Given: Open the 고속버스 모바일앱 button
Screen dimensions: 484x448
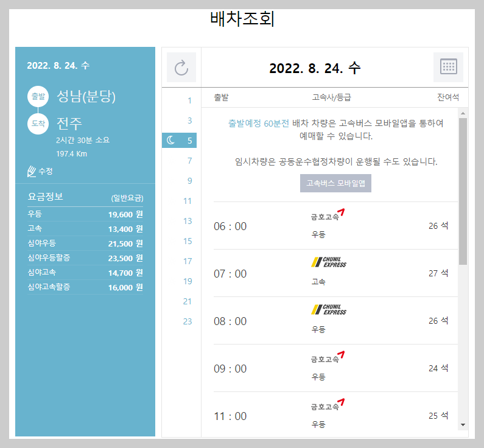Looking at the screenshot, I should [x=335, y=183].
